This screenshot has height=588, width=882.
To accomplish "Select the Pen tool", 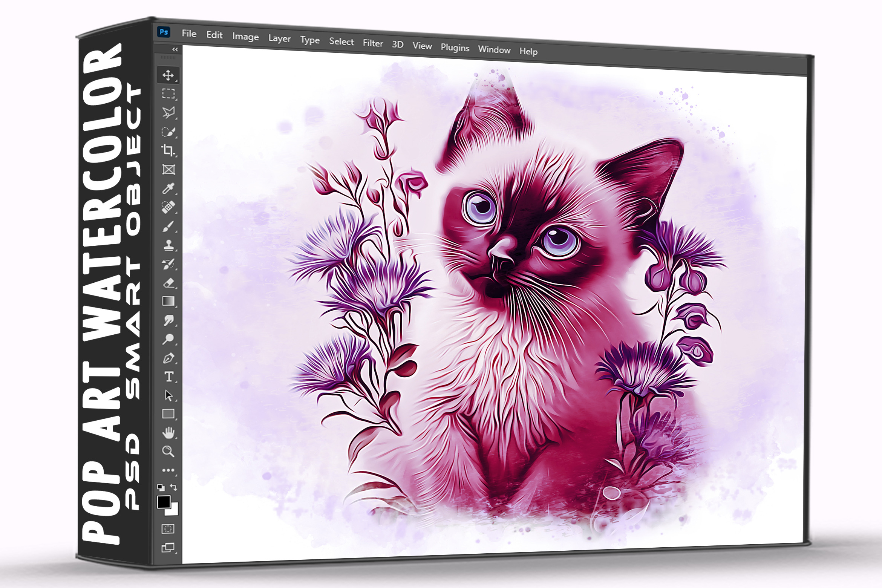I will pos(168,358).
